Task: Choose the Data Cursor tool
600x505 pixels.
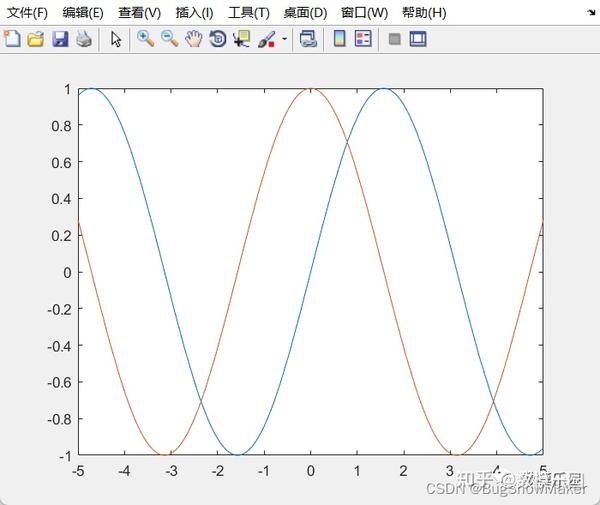Action: 241,39
